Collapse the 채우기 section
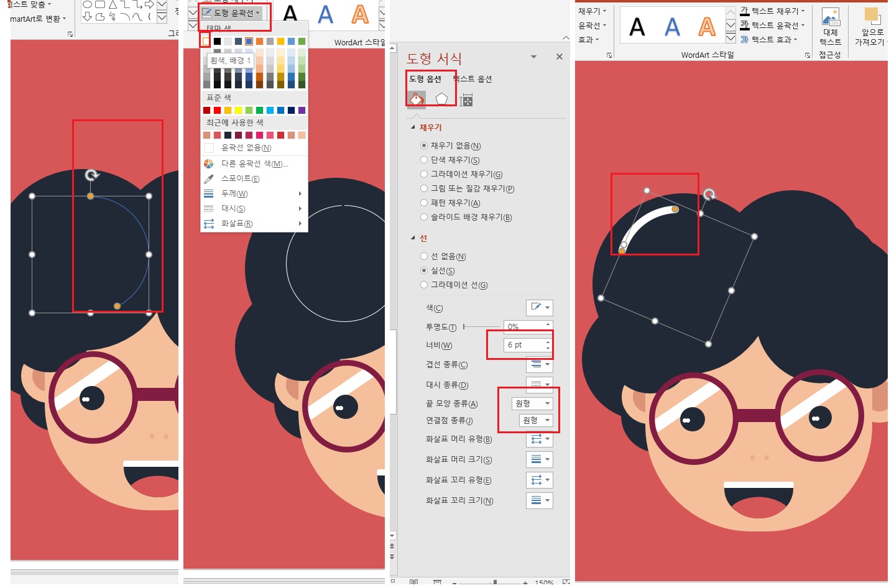894x588 pixels. 413,127
